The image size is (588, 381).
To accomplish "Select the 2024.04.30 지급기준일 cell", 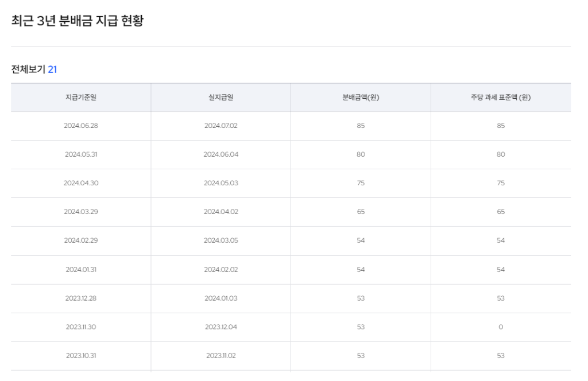I will (x=81, y=183).
